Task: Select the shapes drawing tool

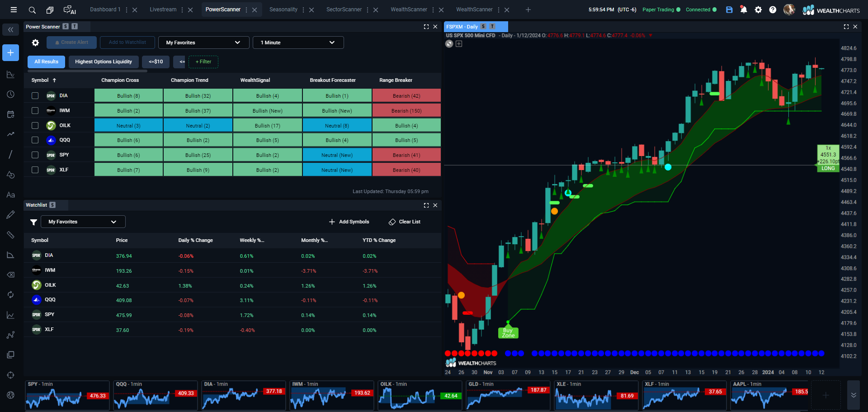Action: point(11,175)
